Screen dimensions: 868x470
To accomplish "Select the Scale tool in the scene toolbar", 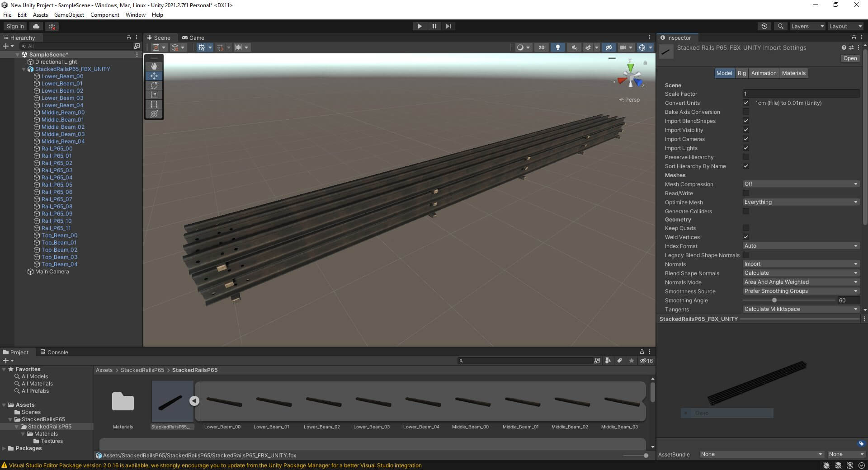I will [x=154, y=95].
